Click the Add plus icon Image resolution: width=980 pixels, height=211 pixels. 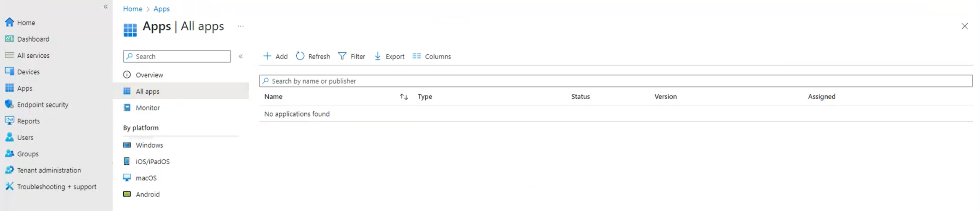tap(267, 56)
